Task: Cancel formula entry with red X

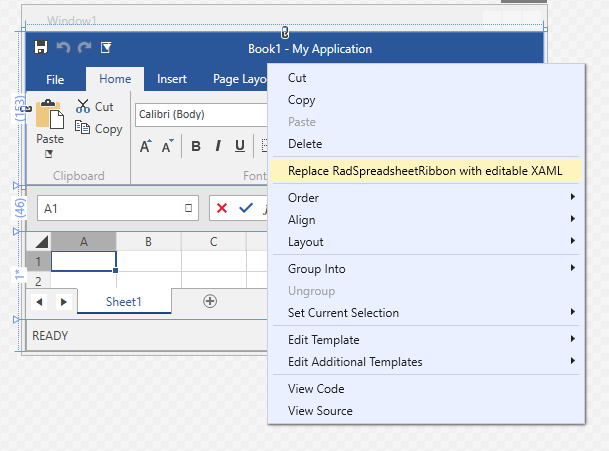Action: (222, 208)
